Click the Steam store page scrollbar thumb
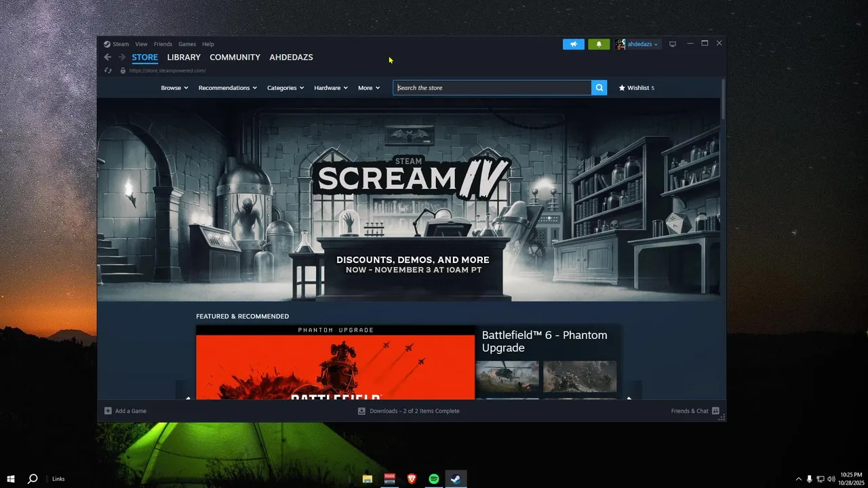 [723, 98]
